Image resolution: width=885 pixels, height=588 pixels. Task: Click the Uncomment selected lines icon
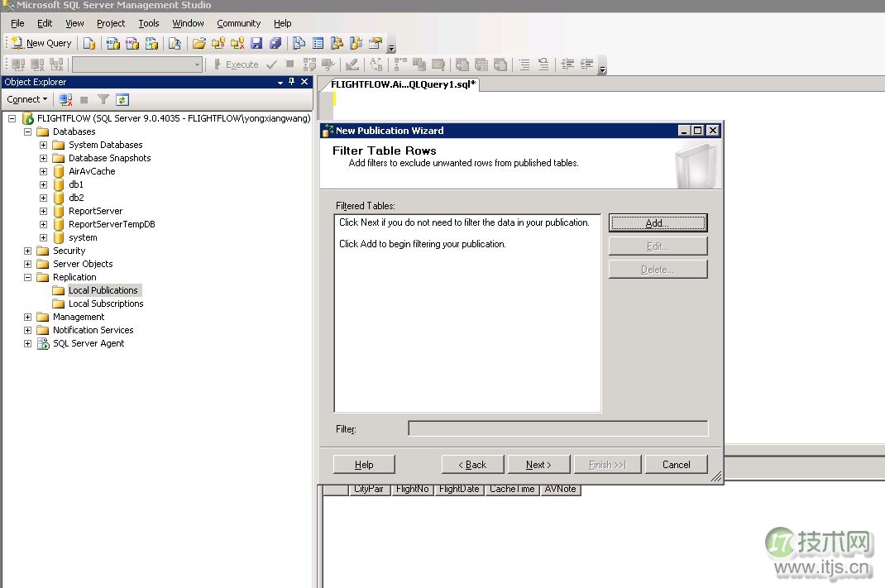click(543, 65)
